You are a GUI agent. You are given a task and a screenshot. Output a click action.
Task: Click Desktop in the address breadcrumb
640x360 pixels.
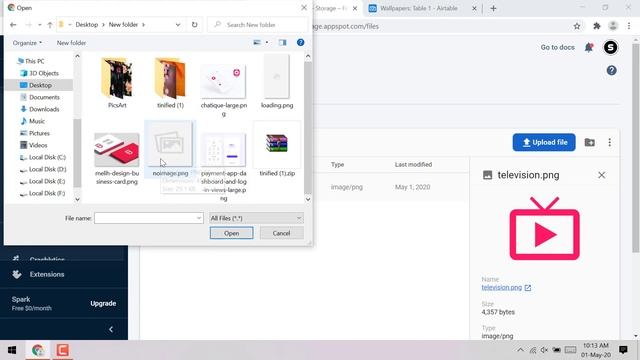(x=87, y=25)
